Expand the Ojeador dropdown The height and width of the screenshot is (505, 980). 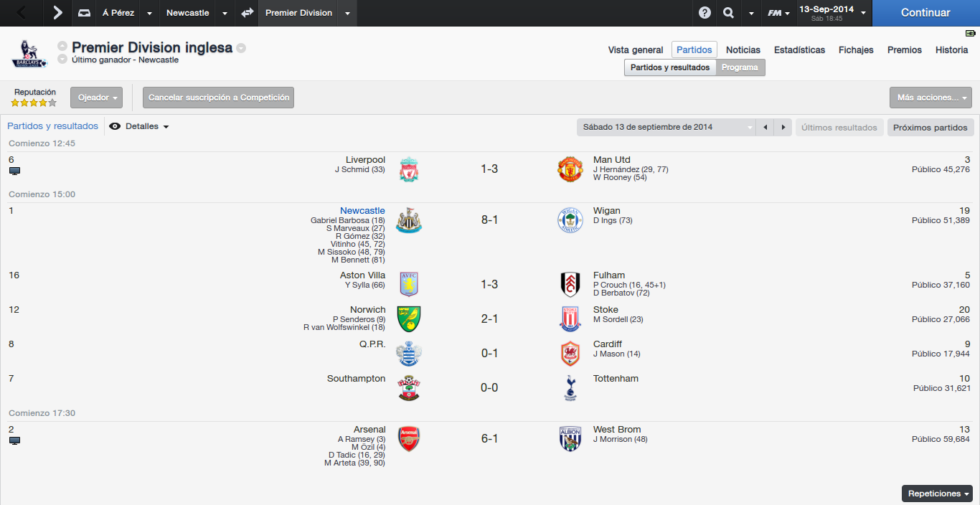(96, 98)
